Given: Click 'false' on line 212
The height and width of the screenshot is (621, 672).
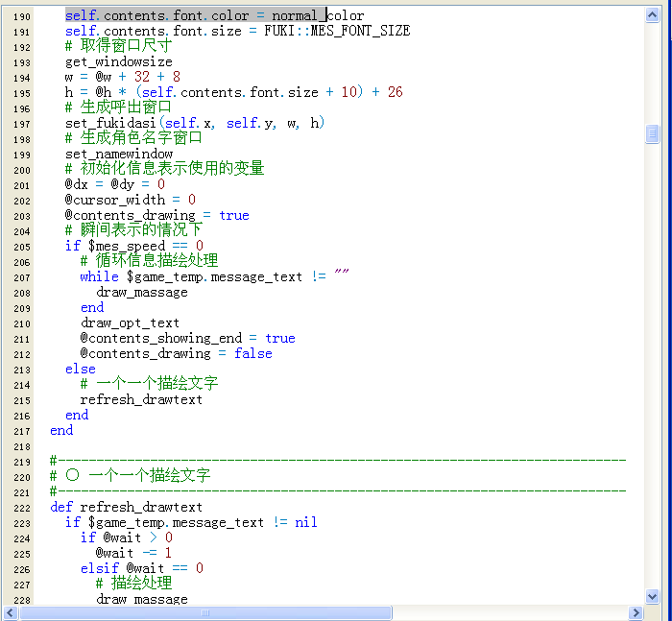Looking at the screenshot, I should click(x=253, y=353).
